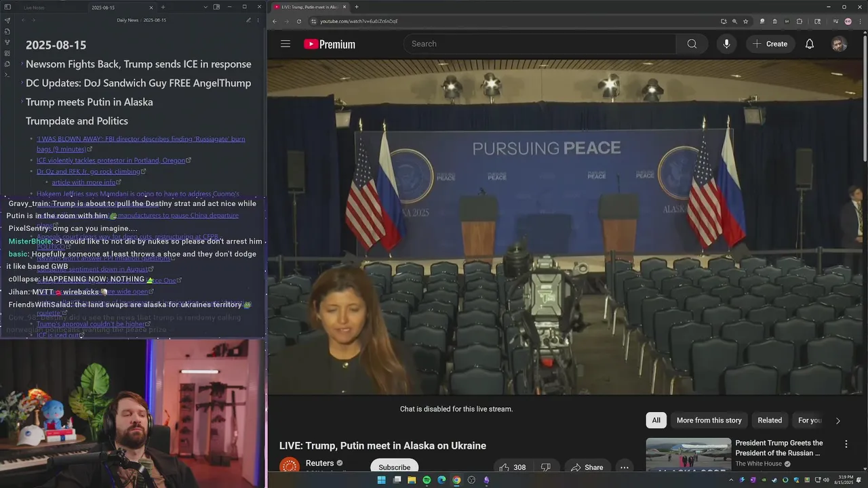
Task: Click the Trumpdate and Politics heading
Action: (77, 121)
